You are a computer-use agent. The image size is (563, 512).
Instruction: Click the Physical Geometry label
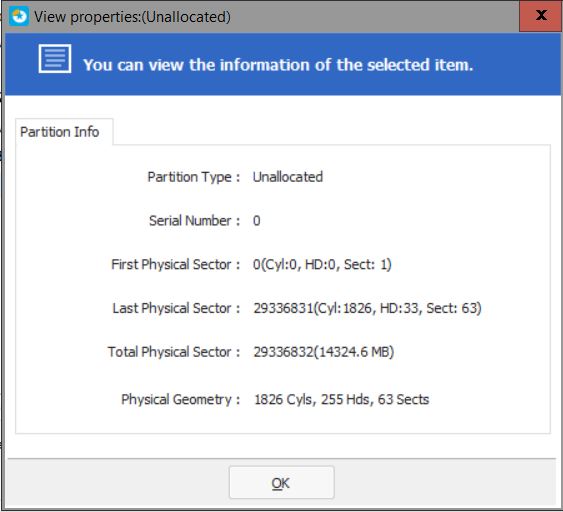(x=181, y=400)
